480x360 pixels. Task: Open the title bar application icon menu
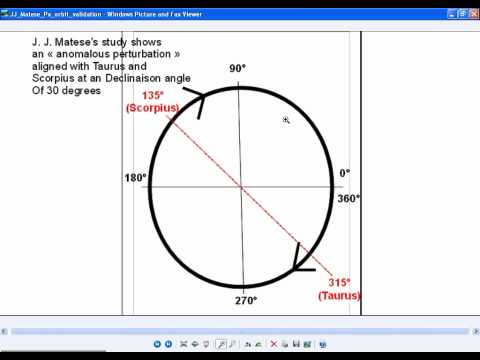[x=4, y=14]
